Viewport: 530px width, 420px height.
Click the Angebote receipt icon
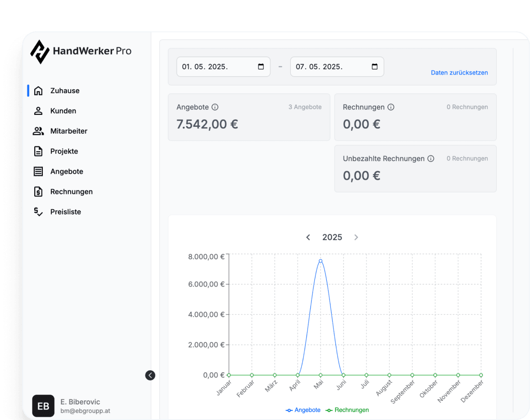tap(38, 171)
